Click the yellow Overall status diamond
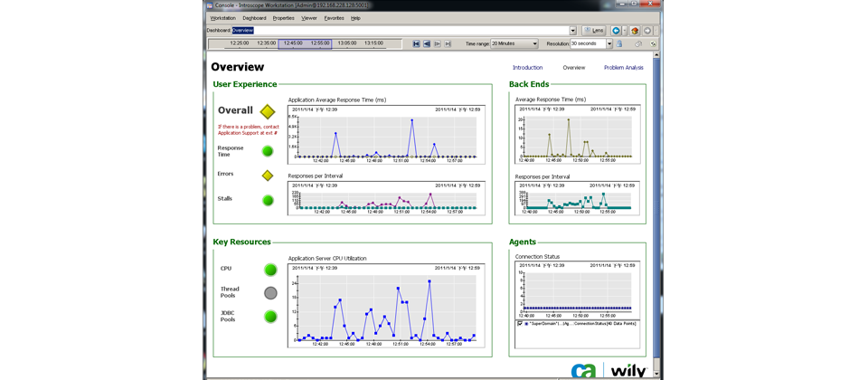Image resolution: width=868 pixels, height=380 pixels. pos(267,111)
